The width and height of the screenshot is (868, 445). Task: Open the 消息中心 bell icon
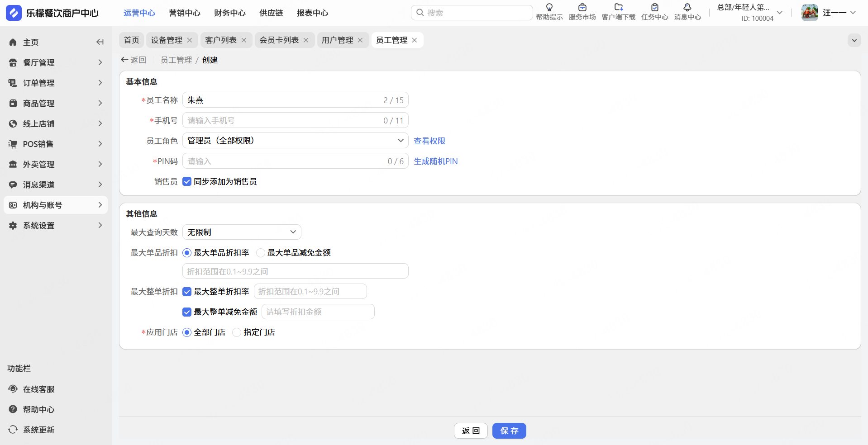(x=687, y=8)
